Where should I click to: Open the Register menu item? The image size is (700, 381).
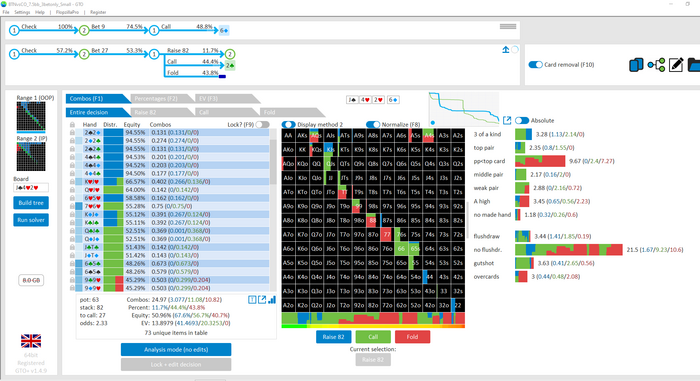[x=98, y=12]
